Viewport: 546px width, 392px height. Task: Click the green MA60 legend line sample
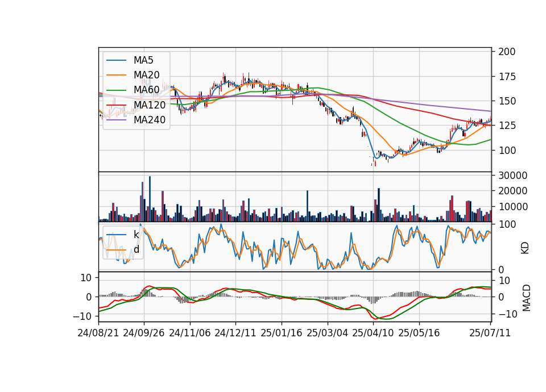(116, 90)
